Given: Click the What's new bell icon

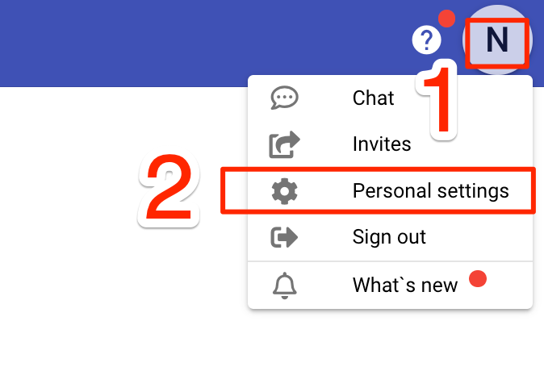Looking at the screenshot, I should (284, 286).
